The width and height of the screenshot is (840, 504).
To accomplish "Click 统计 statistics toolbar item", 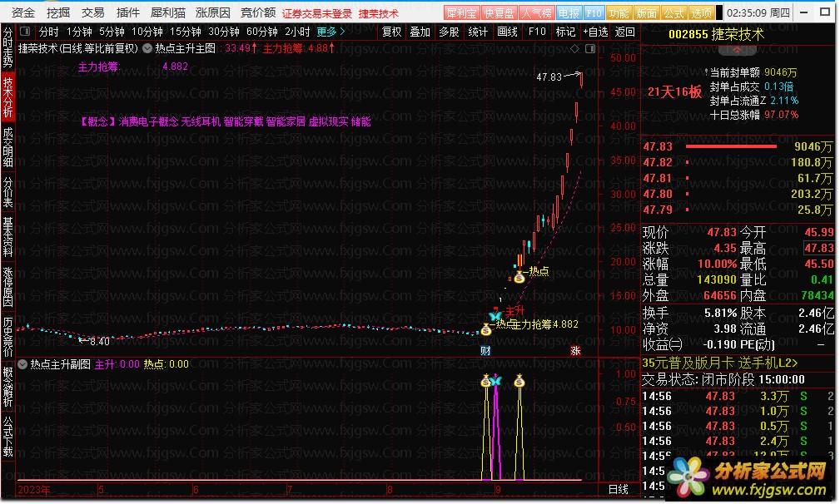I will (x=478, y=32).
